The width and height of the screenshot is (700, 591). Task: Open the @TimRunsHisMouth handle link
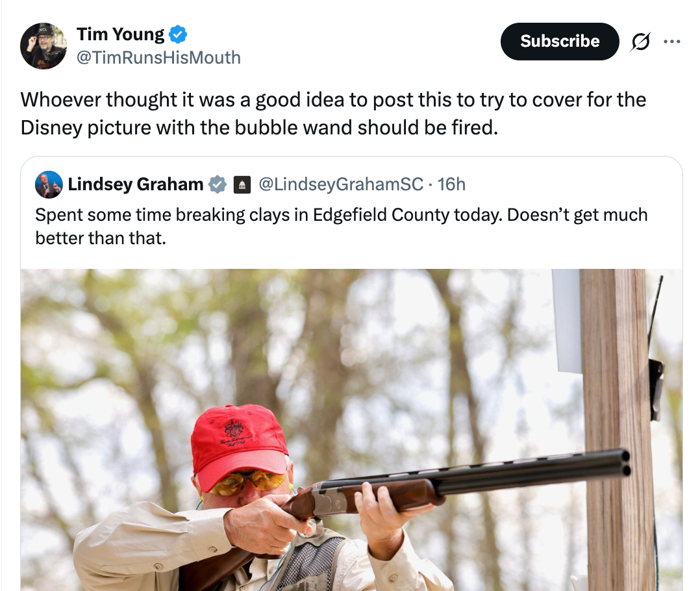click(159, 58)
